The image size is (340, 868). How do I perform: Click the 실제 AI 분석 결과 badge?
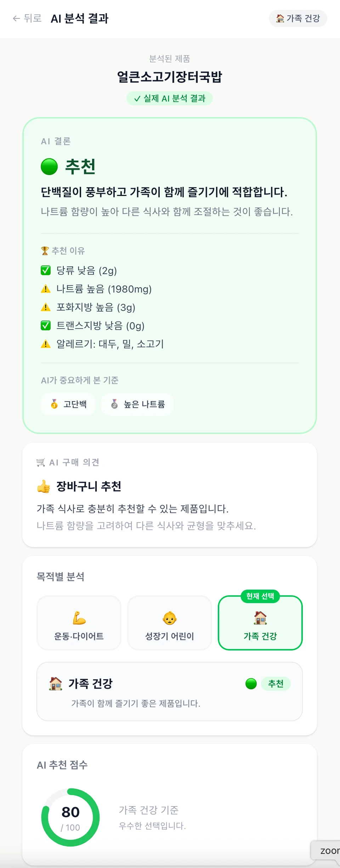(x=170, y=98)
